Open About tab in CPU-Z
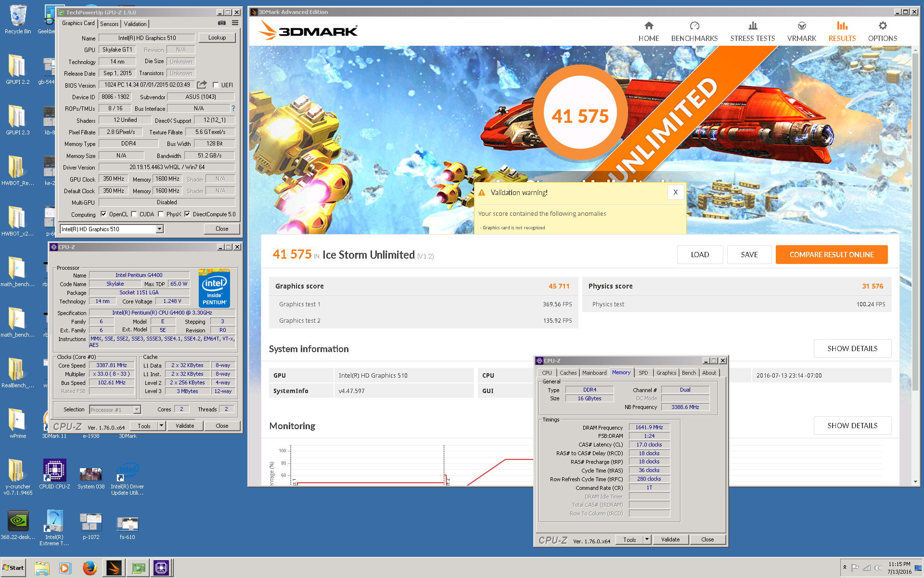Screen dimensions: 924x578 709,373
